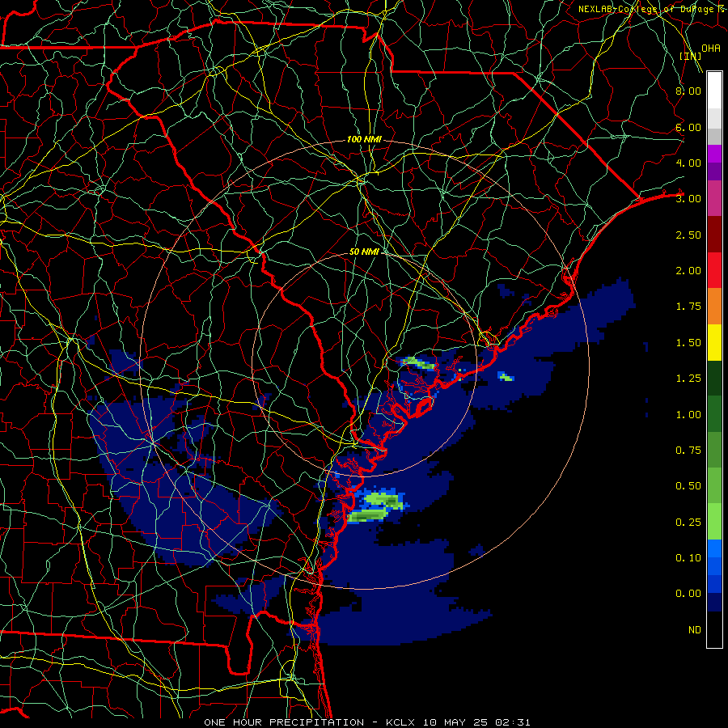
Task: Click the 8.00 legend value
Action: 688,91
